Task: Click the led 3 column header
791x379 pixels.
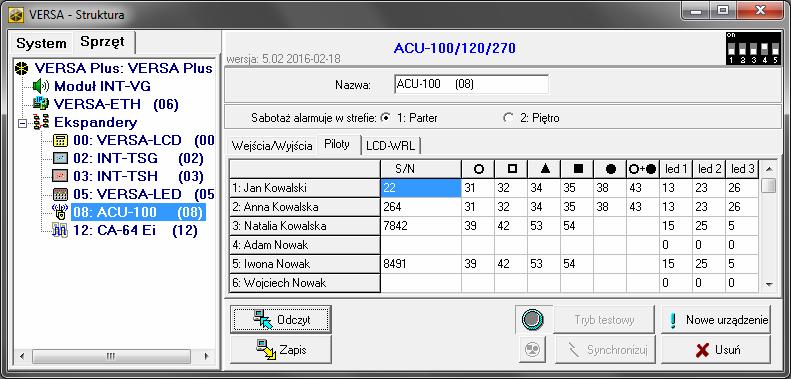Action: tap(742, 169)
